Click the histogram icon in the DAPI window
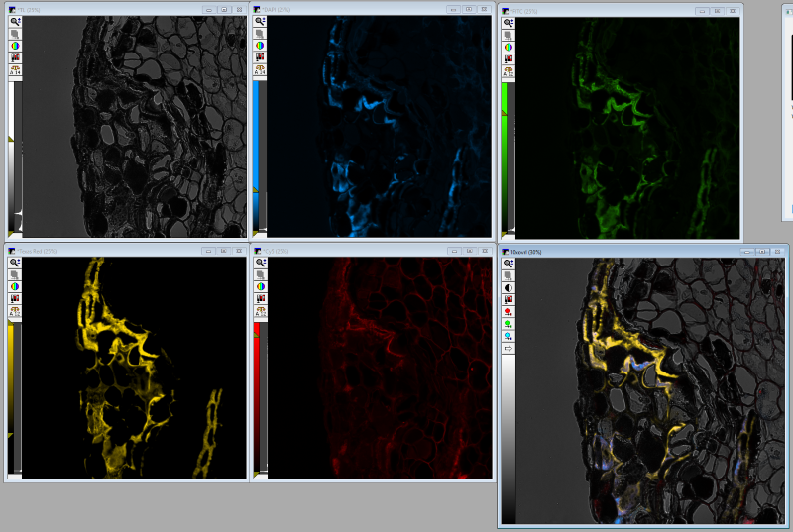 point(260,57)
